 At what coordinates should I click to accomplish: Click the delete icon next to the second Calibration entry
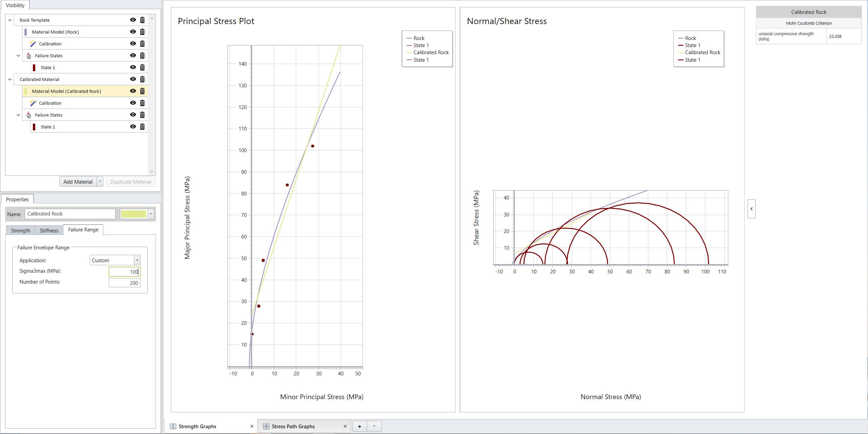(x=142, y=103)
